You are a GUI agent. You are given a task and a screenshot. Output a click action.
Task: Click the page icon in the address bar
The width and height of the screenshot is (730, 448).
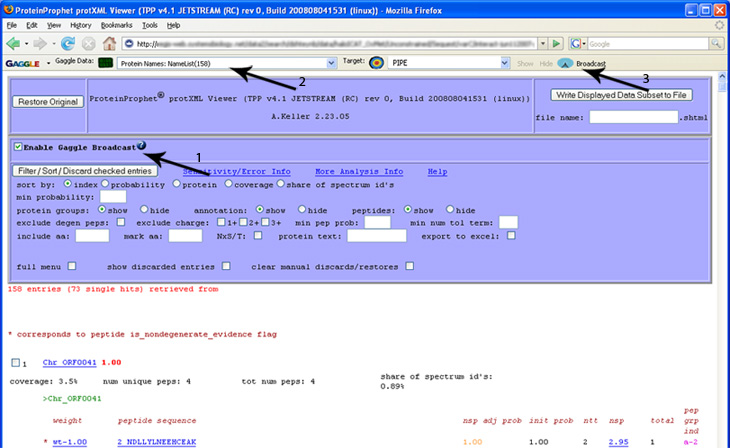pos(129,44)
